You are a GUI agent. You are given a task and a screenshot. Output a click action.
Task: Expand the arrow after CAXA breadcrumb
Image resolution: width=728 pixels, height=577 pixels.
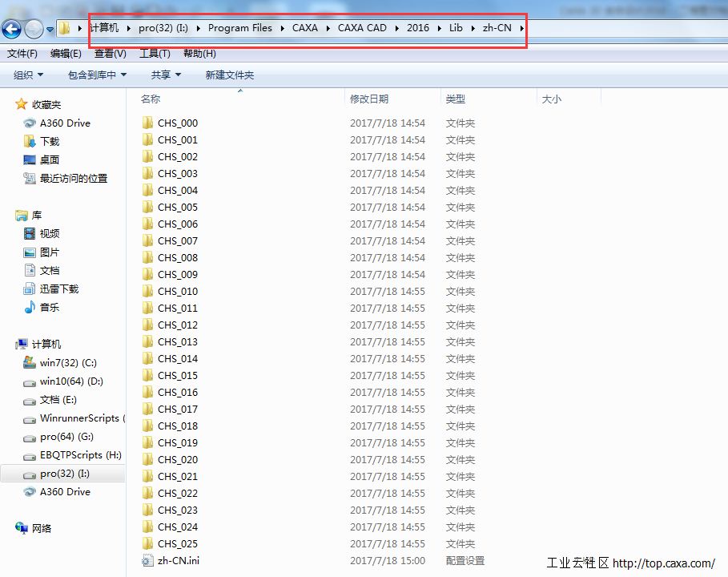328,28
